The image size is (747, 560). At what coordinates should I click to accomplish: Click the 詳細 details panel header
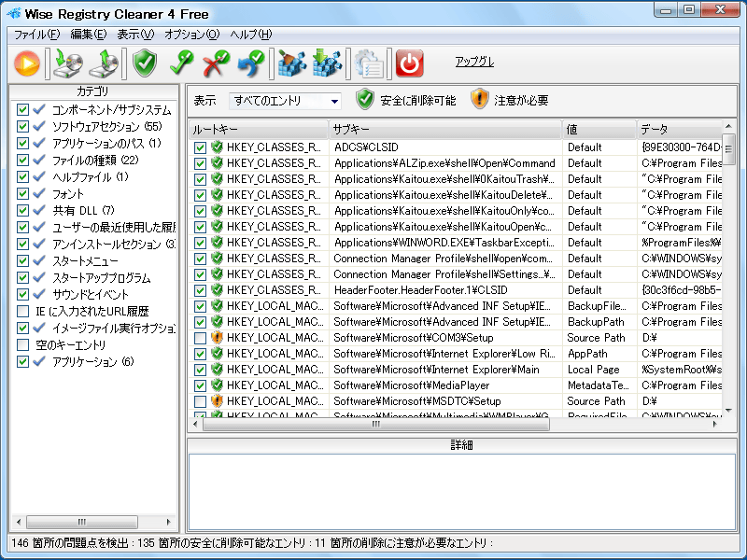click(461, 445)
